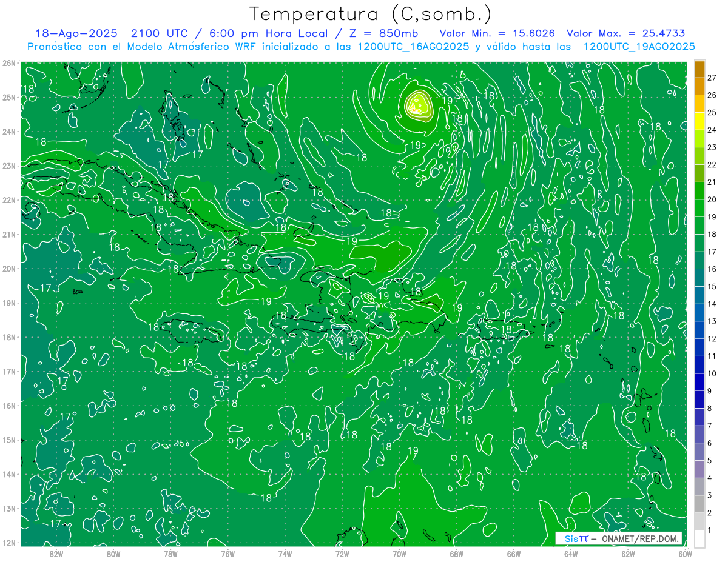Click the '2100 UTC' time text
Screen dimensions: 728x562
click(x=160, y=33)
